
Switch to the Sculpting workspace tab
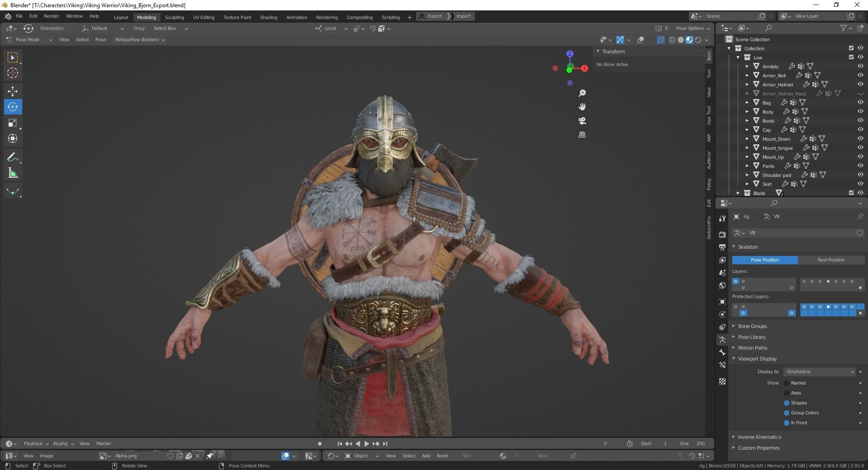pyautogui.click(x=174, y=17)
